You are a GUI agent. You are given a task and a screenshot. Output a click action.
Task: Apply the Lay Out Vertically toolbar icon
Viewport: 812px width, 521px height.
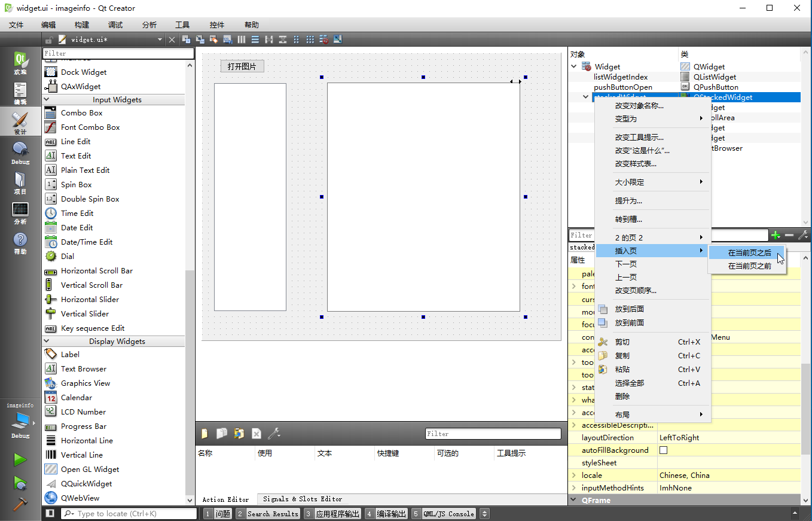pos(255,39)
